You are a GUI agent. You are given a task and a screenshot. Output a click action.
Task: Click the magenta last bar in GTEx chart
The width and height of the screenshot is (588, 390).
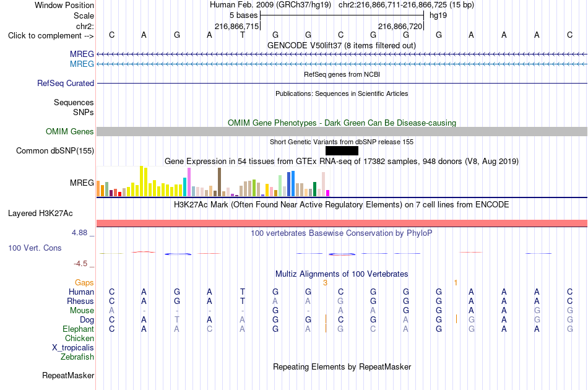(x=327, y=193)
